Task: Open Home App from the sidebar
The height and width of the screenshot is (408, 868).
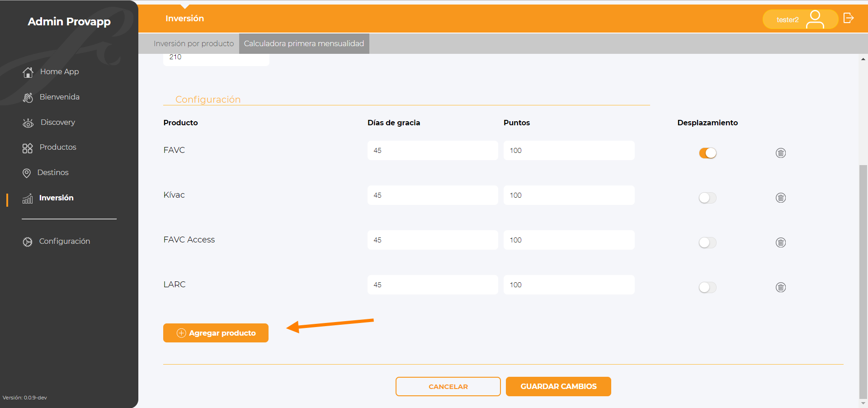Action: [x=59, y=71]
